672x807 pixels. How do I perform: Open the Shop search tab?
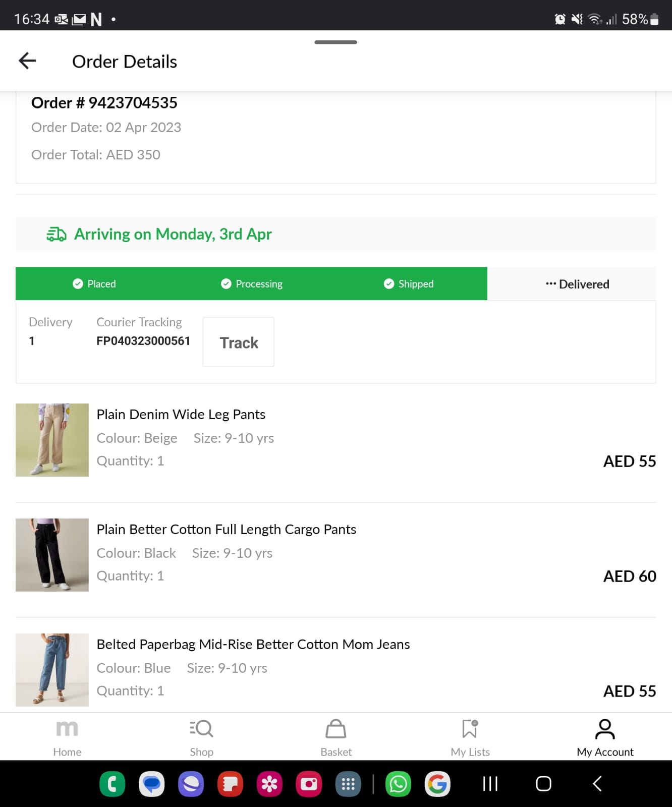pos(201,737)
